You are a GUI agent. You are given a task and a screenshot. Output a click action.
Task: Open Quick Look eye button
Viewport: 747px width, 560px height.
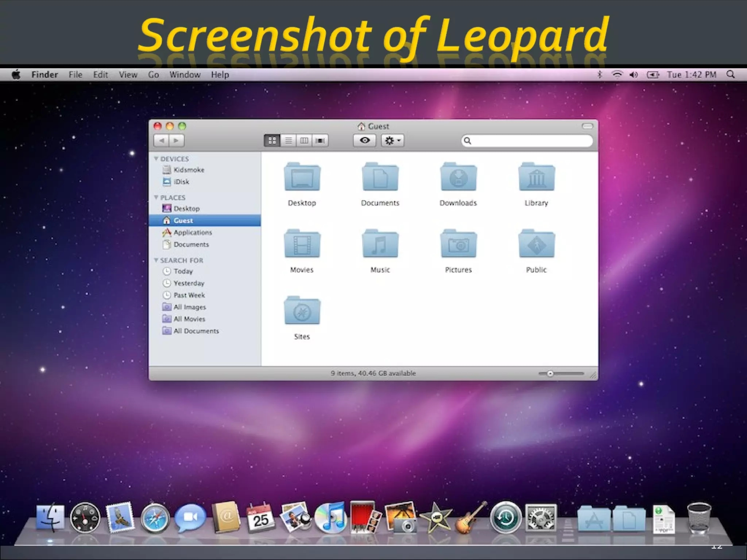(x=364, y=140)
